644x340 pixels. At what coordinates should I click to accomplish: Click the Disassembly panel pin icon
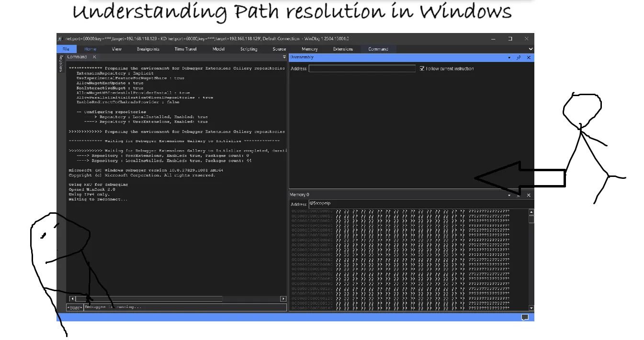519,57
